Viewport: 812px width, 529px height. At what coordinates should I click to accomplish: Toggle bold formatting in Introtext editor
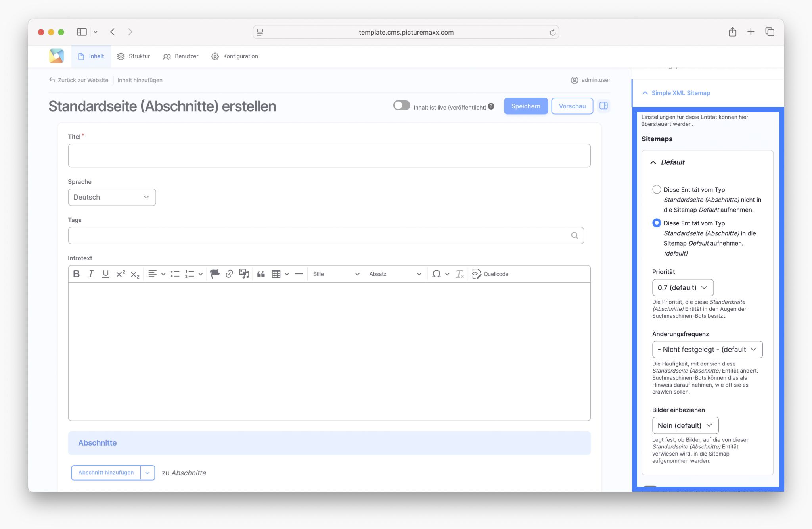[x=77, y=274]
